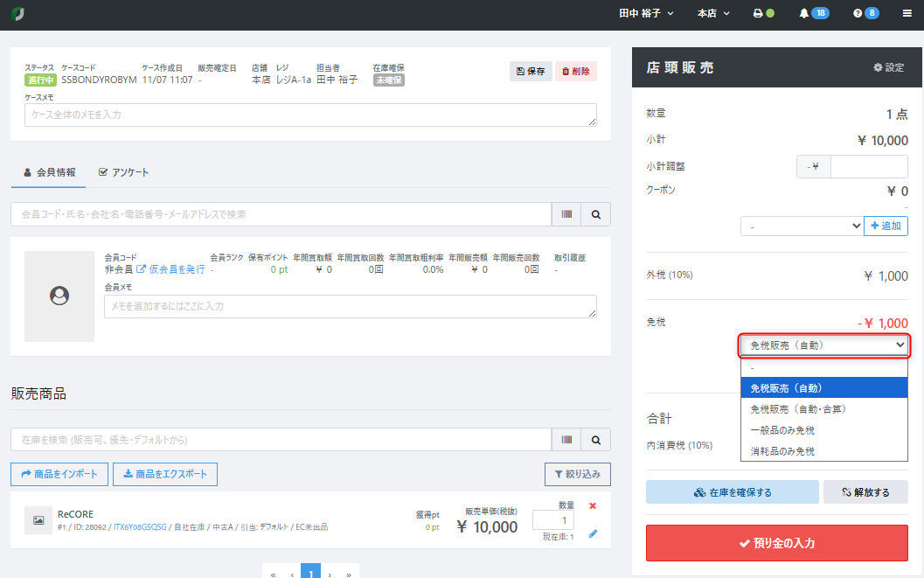Focus member search input field
Viewport: 924px width, 578px height.
[281, 214]
